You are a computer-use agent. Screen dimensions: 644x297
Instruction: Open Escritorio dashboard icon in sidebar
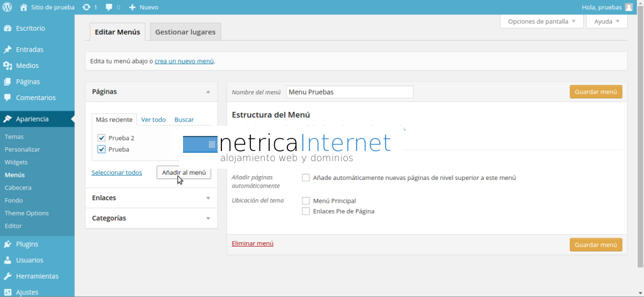tap(8, 28)
